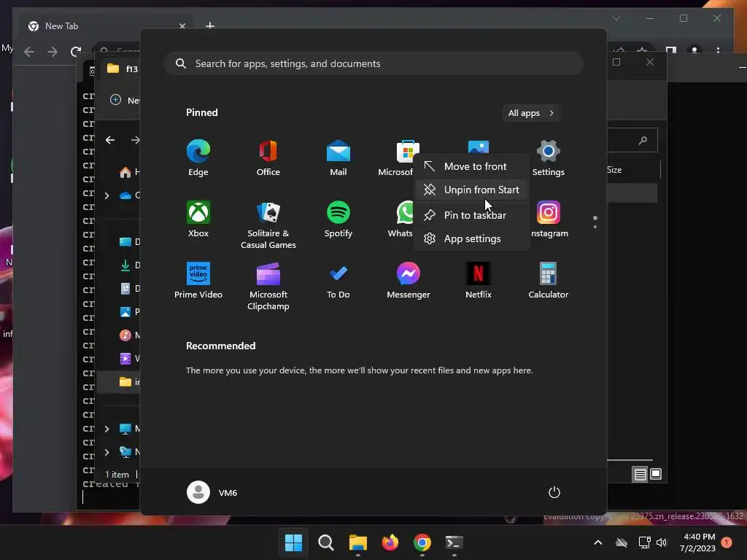Screen dimensions: 747x560
Task: Open the Photos app icon
Action: coord(479,147)
